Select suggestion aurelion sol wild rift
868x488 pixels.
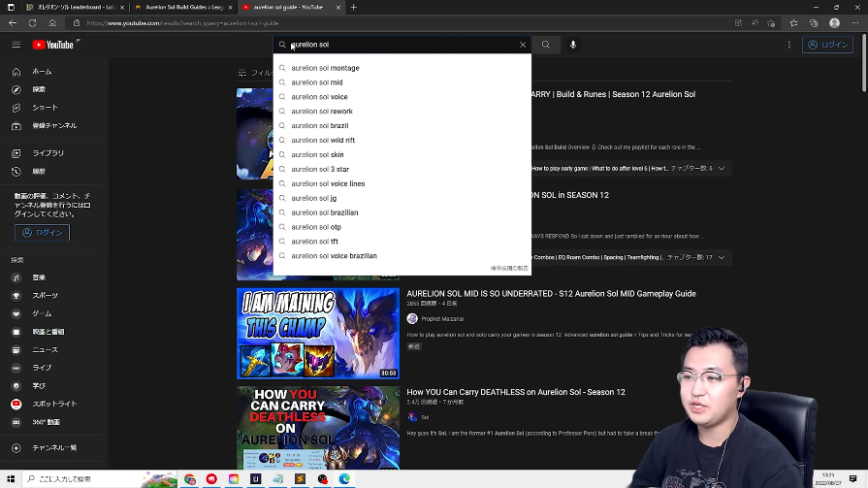(x=402, y=140)
